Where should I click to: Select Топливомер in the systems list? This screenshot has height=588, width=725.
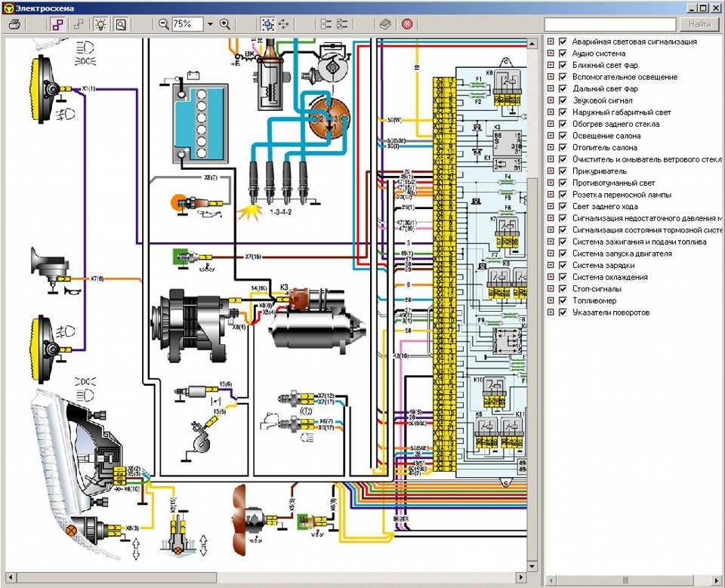(594, 300)
